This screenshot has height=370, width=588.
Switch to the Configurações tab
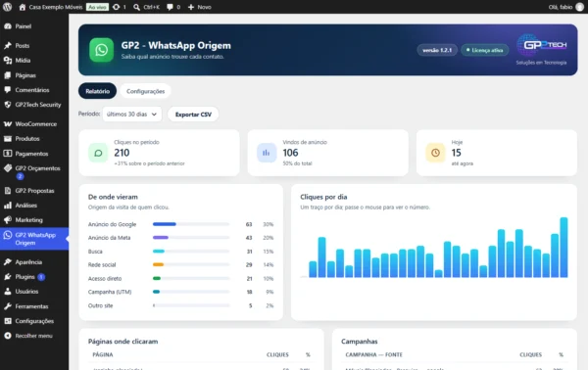(145, 91)
